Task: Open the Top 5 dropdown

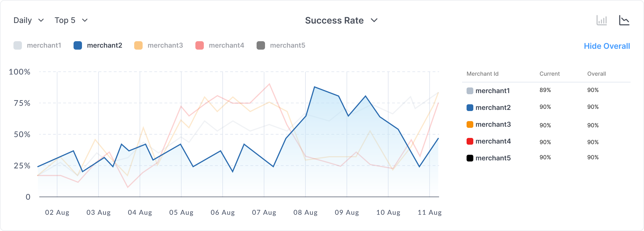Action: point(71,20)
